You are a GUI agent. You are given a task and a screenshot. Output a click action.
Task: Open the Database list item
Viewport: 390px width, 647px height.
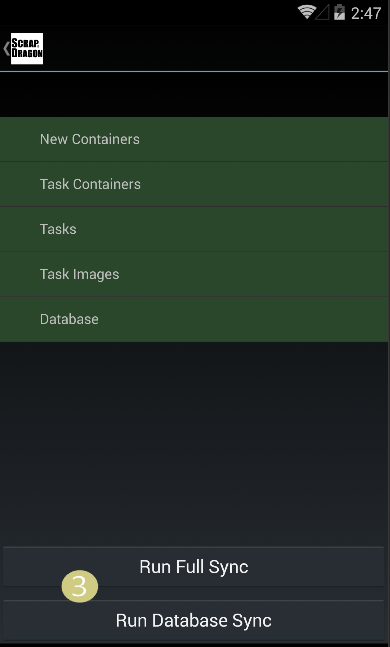pyautogui.click(x=194, y=319)
